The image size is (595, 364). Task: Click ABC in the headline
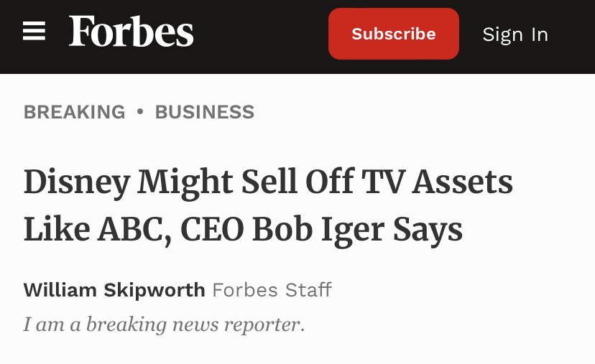134,229
